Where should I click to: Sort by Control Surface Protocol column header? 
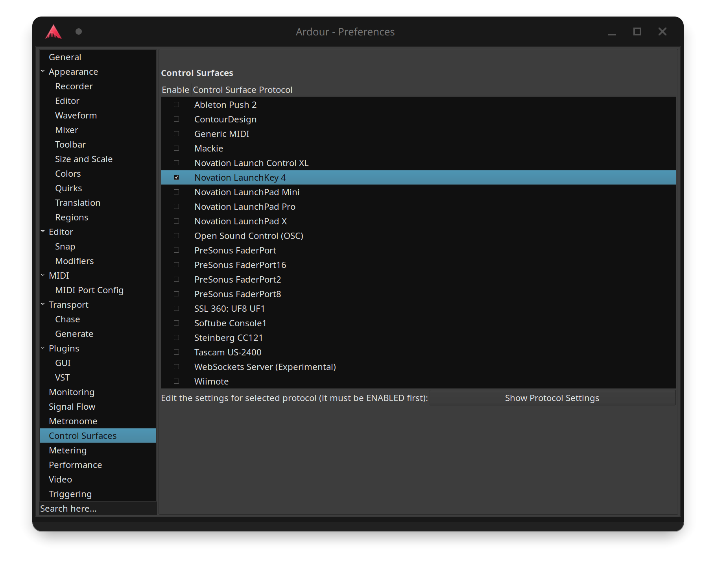pyautogui.click(x=242, y=90)
